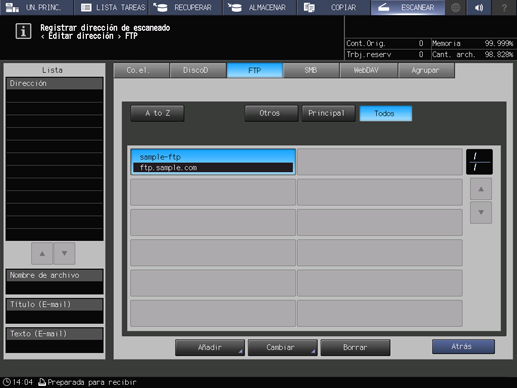
Task: Open the ALMACENAR store screen
Action: coord(260,7)
